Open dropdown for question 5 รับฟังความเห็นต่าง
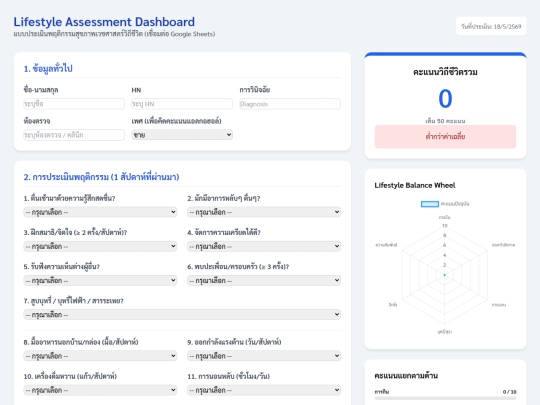 pyautogui.click(x=100, y=280)
